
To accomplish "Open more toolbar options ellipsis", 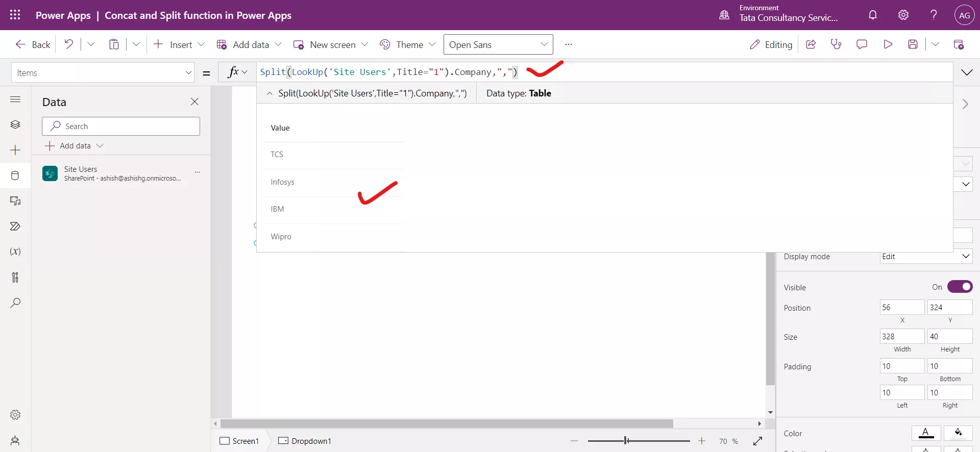I will pyautogui.click(x=568, y=44).
